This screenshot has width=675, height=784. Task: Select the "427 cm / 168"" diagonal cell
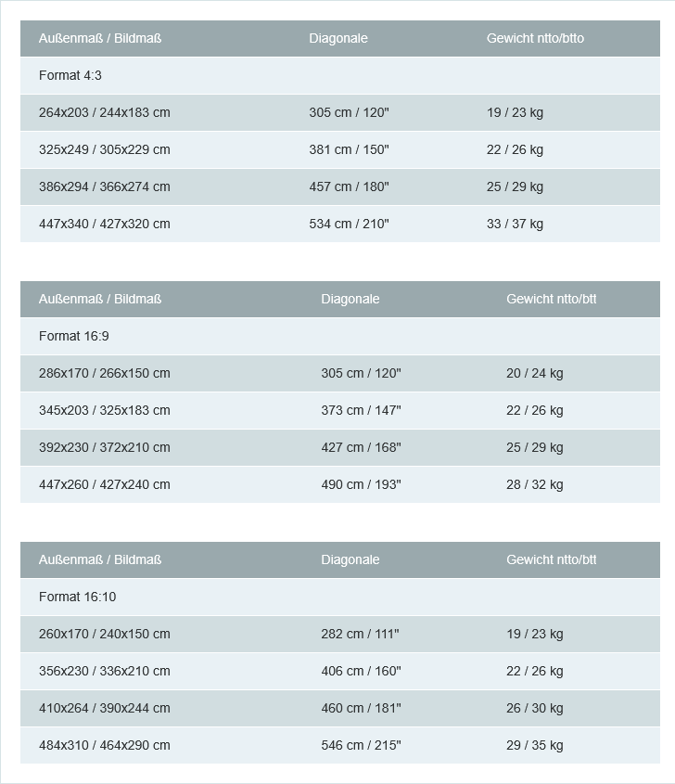click(x=361, y=447)
